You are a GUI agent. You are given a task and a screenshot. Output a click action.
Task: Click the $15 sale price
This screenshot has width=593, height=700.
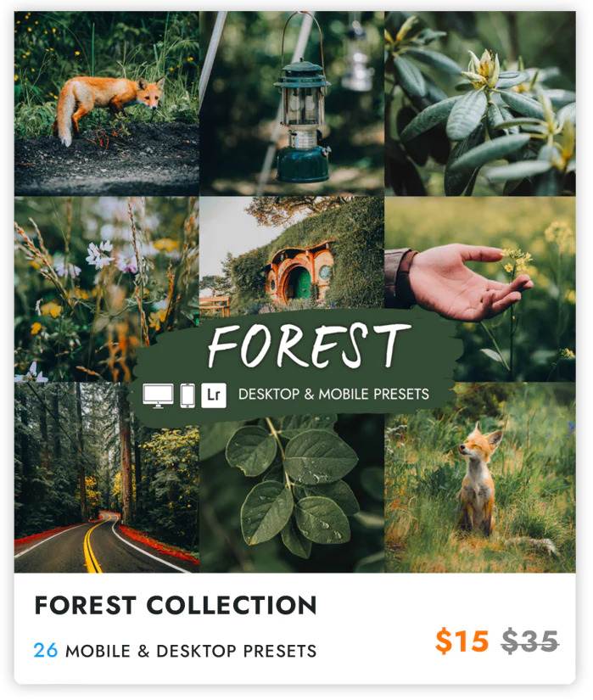click(x=462, y=641)
